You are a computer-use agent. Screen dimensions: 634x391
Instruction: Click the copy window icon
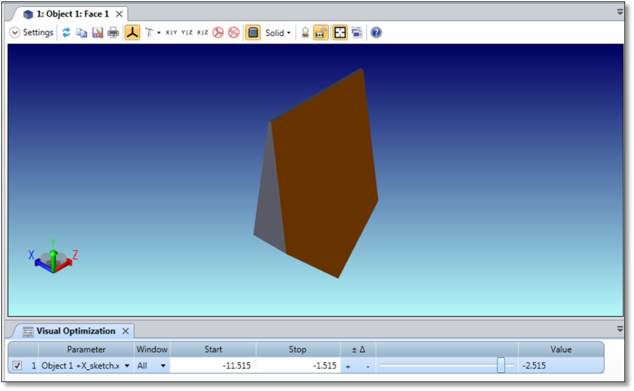(82, 33)
